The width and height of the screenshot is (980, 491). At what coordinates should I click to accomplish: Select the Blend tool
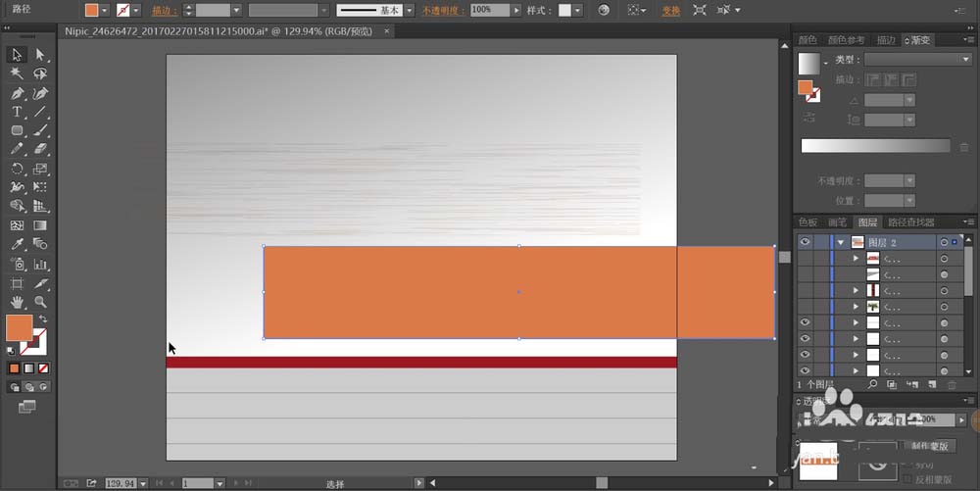(x=40, y=244)
